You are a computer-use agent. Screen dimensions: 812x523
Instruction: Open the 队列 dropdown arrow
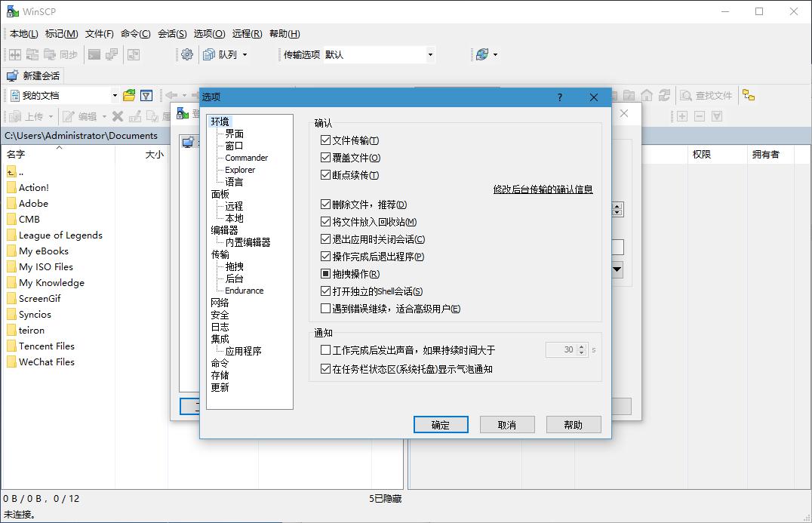(x=245, y=55)
